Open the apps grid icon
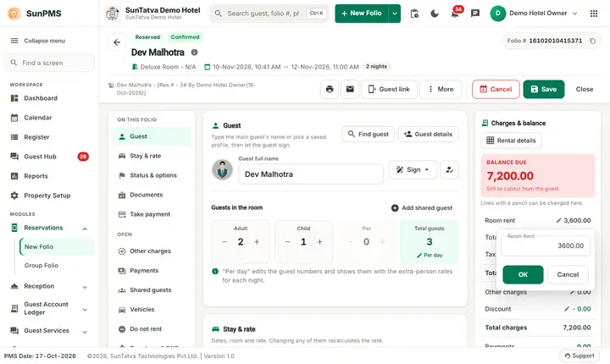 594,14
